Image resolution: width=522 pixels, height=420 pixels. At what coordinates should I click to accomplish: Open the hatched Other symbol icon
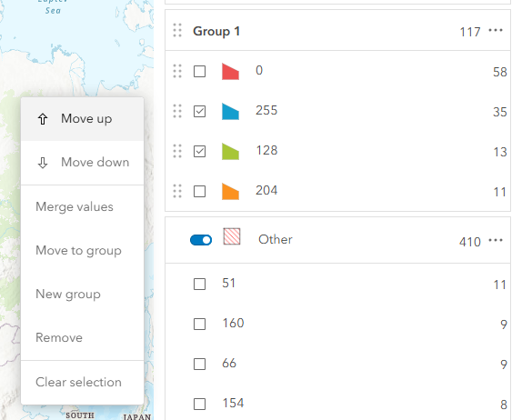pos(232,236)
